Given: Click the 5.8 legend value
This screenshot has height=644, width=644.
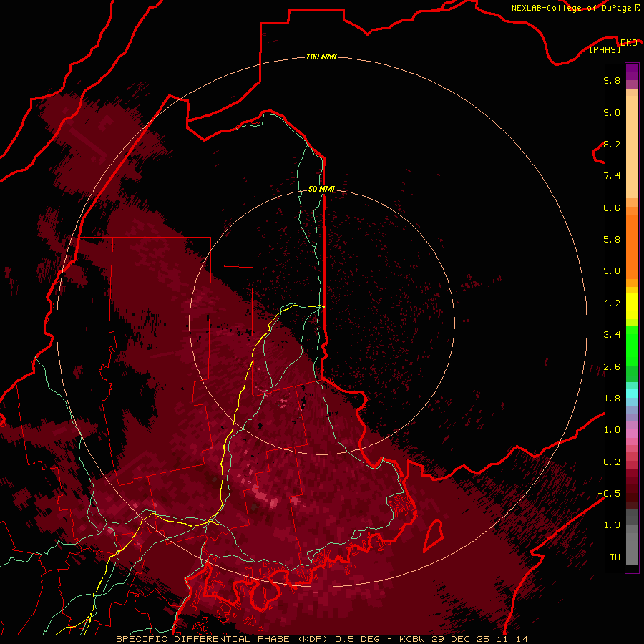Looking at the screenshot, I should pos(612,240).
